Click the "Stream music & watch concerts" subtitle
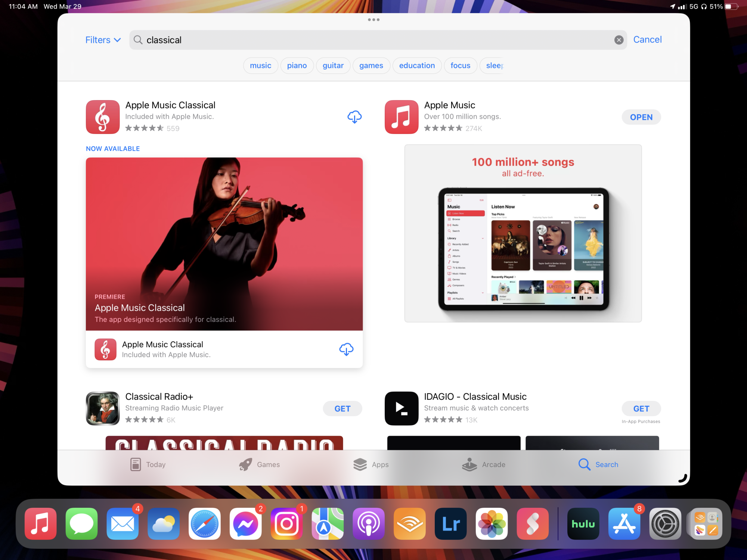This screenshot has width=747, height=560. [x=476, y=408]
